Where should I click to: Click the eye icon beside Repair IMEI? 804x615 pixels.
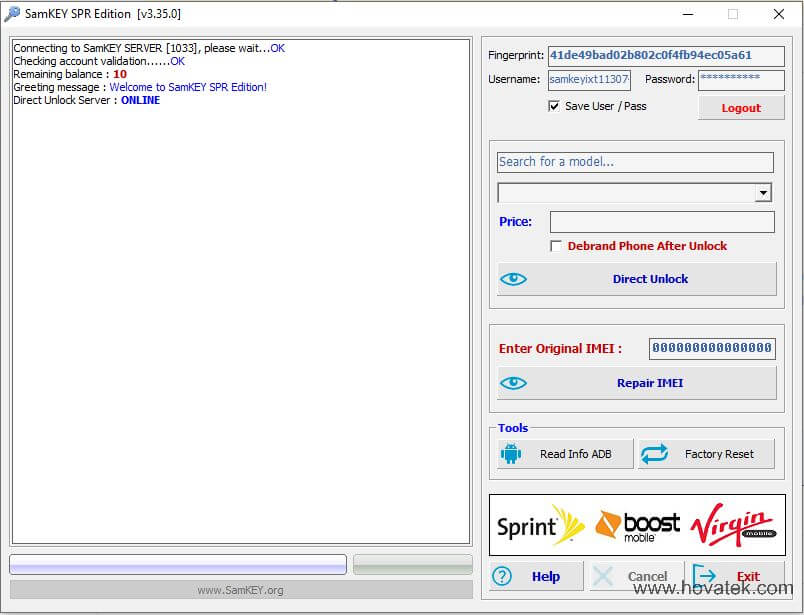click(514, 383)
